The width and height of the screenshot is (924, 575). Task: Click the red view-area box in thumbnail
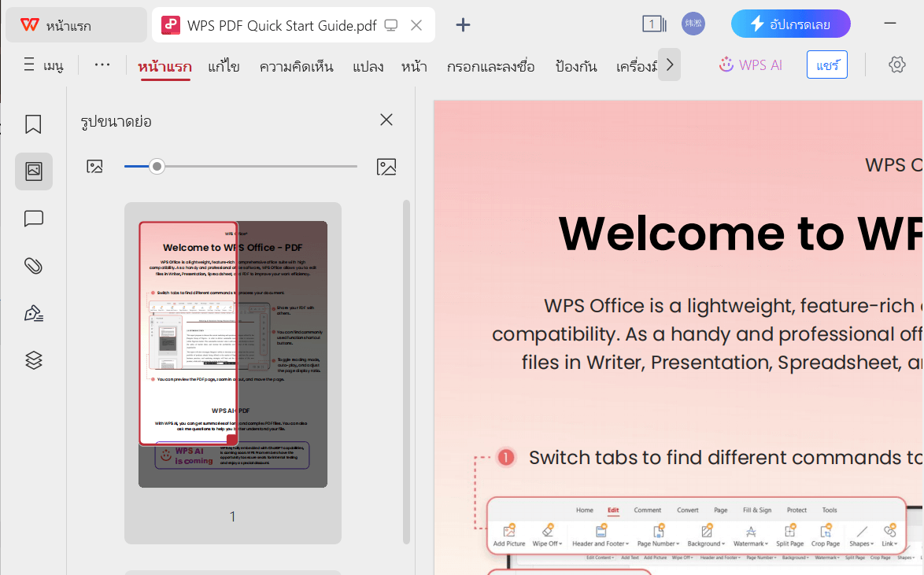(x=189, y=333)
